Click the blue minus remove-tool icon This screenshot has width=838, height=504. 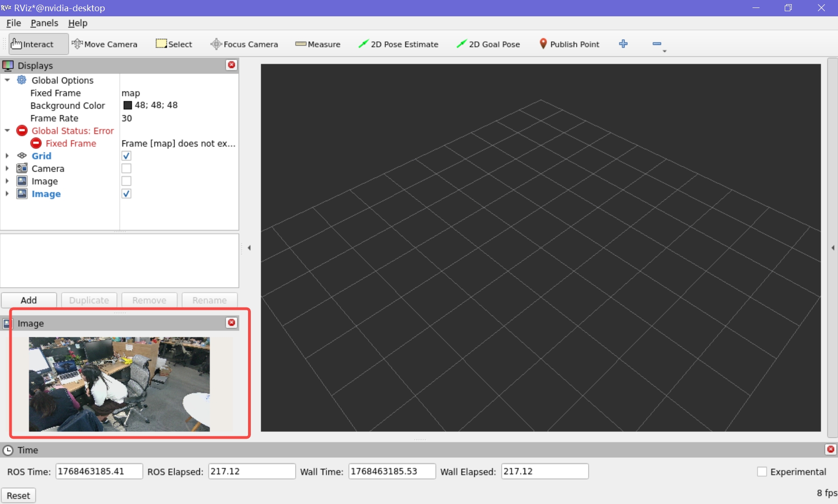point(657,44)
